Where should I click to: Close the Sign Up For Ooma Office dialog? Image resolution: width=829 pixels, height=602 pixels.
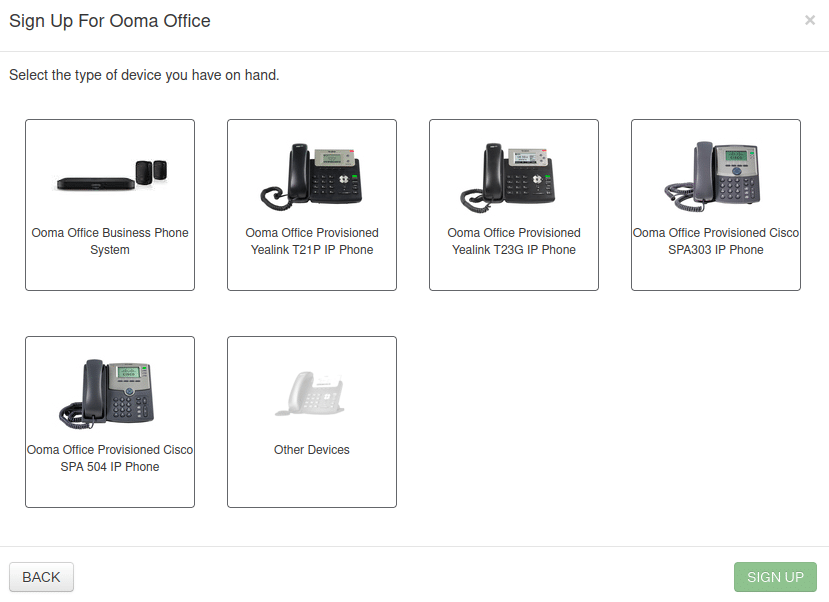pyautogui.click(x=809, y=20)
